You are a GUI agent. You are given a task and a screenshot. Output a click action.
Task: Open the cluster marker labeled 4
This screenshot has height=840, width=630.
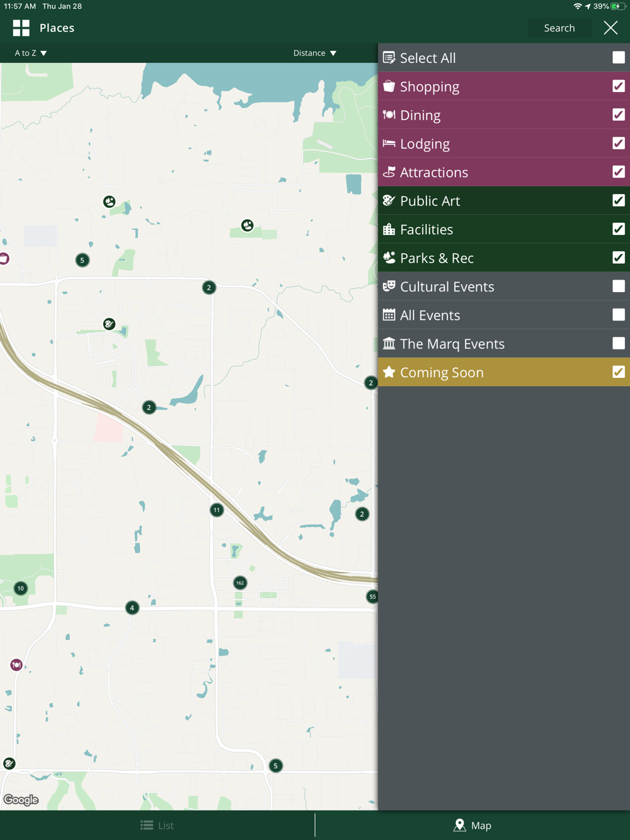[x=132, y=608]
